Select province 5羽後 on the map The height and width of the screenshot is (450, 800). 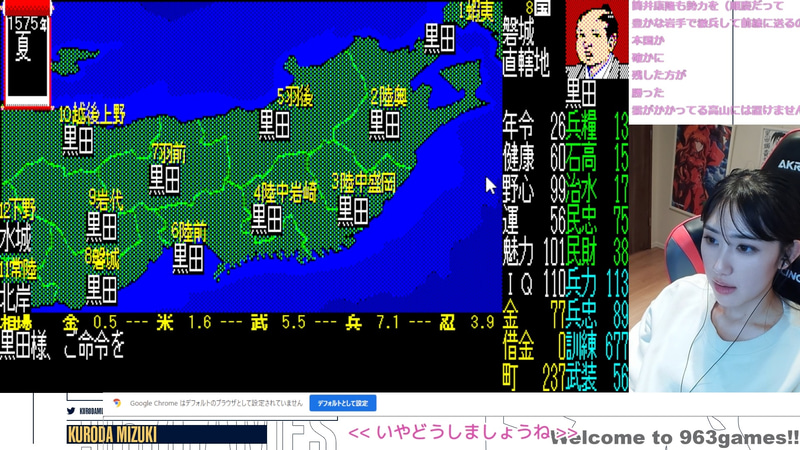coord(295,97)
